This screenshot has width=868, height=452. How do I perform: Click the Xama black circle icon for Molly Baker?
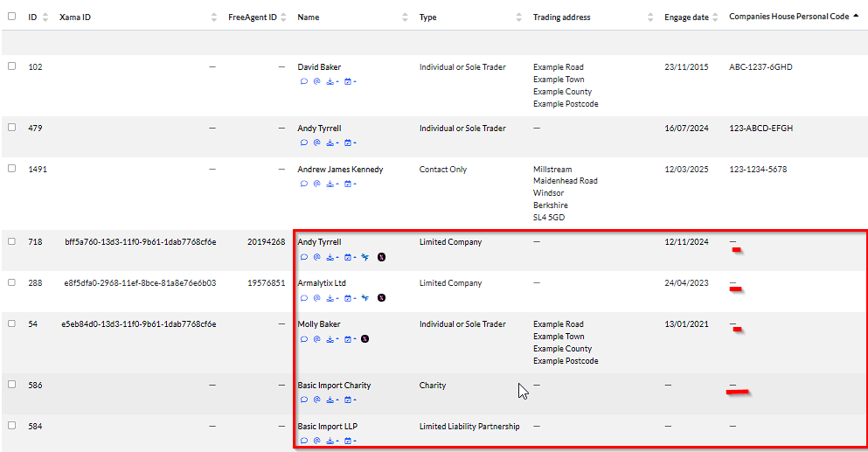[x=365, y=338]
